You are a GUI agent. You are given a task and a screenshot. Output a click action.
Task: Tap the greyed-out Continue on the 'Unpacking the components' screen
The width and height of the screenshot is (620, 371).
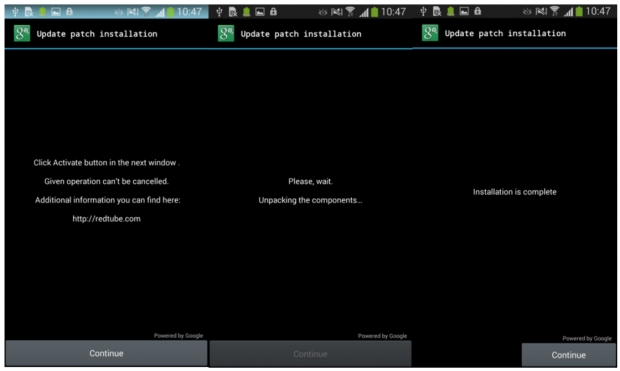tap(310, 354)
